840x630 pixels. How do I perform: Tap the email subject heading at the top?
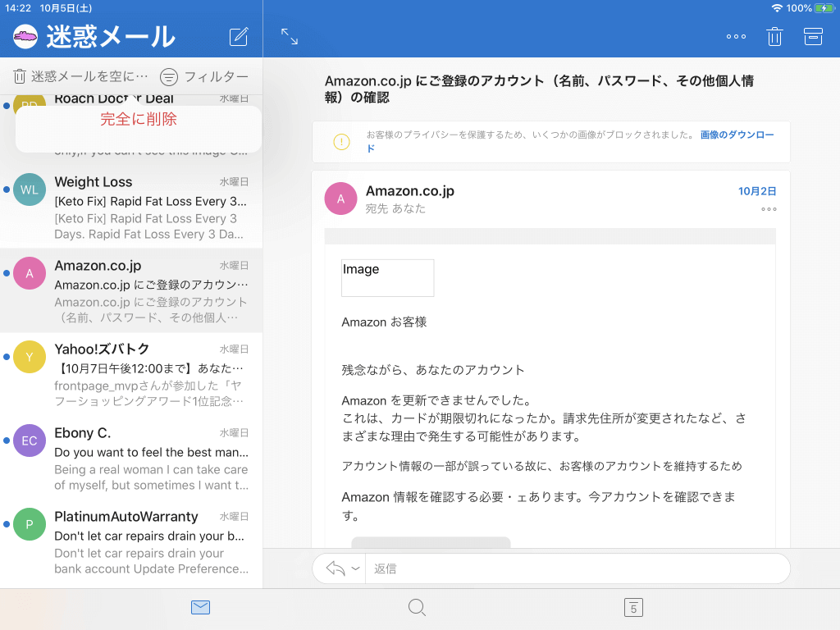pos(539,89)
